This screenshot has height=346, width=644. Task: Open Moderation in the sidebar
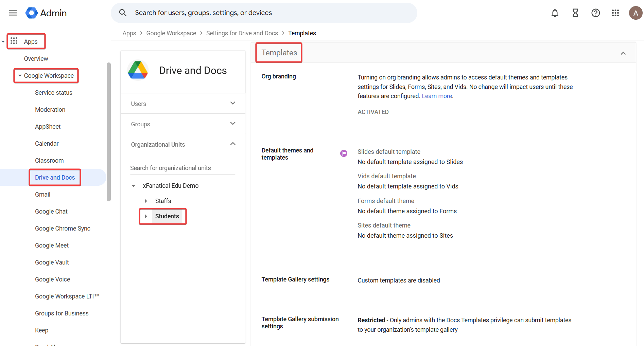click(50, 110)
